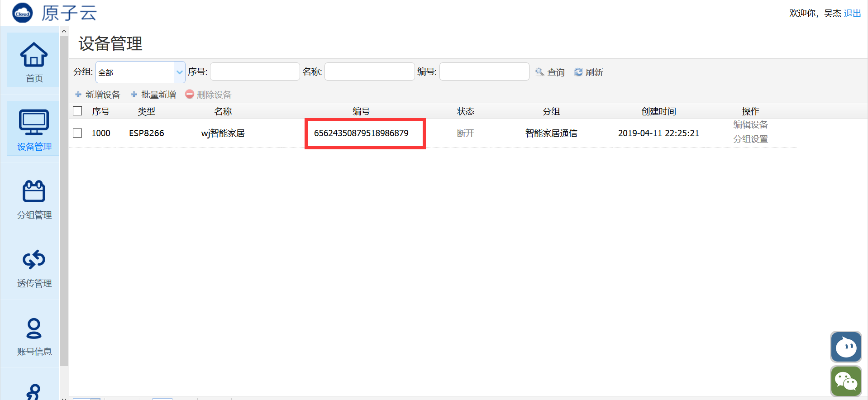Click the plus icon beside 批量新增
The image size is (868, 400).
point(134,95)
